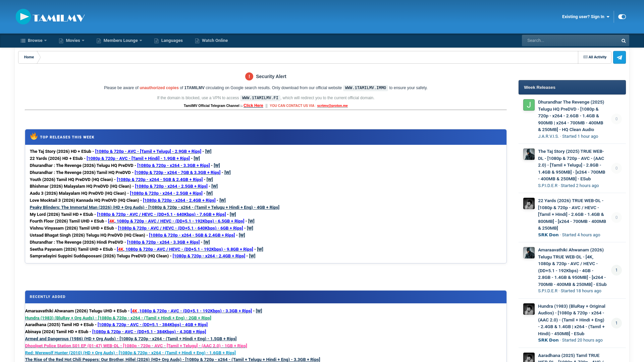This screenshot has height=362, width=644.
Task: Open Aaradhana (2025) 4GB release link
Action: (x=153, y=325)
